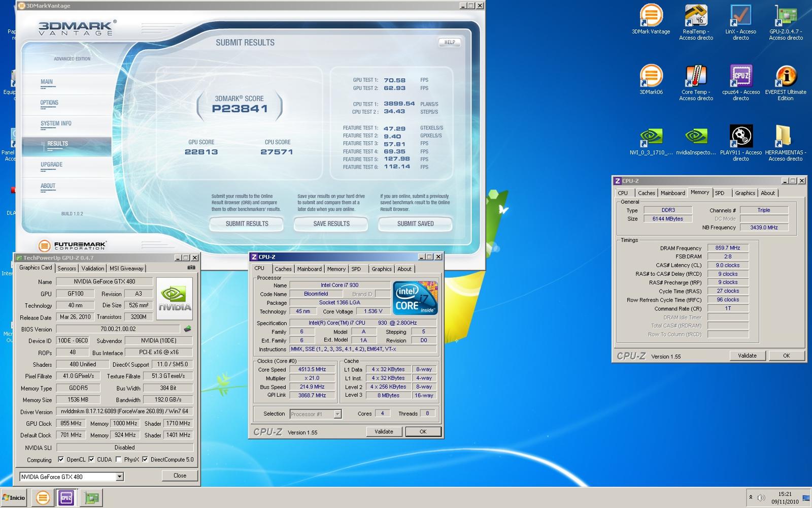Open SPD tab in right CPU-Z window
812x508 pixels.
pos(720,193)
